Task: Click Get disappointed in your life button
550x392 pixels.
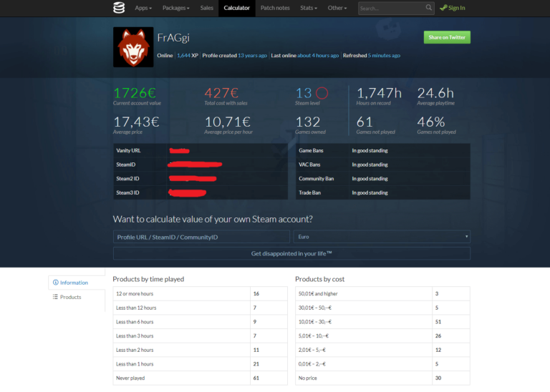Action: click(x=291, y=253)
